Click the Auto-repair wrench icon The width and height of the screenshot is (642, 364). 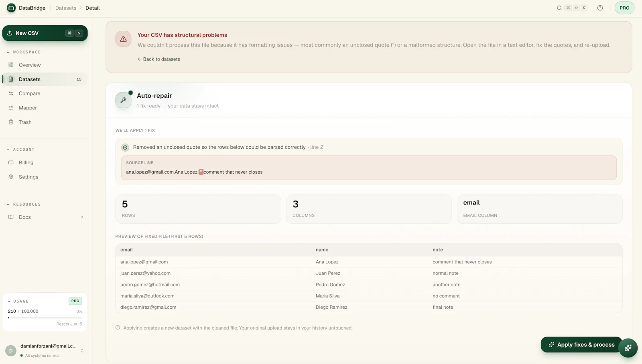tap(123, 100)
